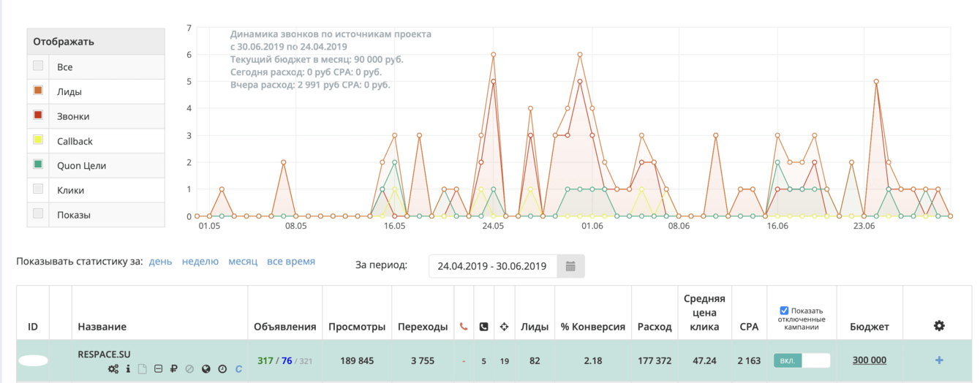Click the globe icon under RESPACE.SU
980x383 pixels.
(x=206, y=369)
